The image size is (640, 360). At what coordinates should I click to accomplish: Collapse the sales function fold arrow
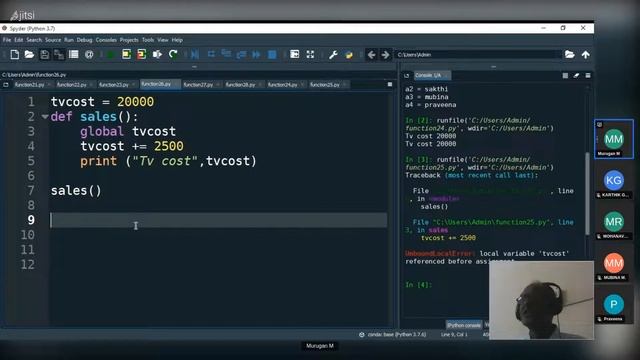pyautogui.click(x=44, y=117)
